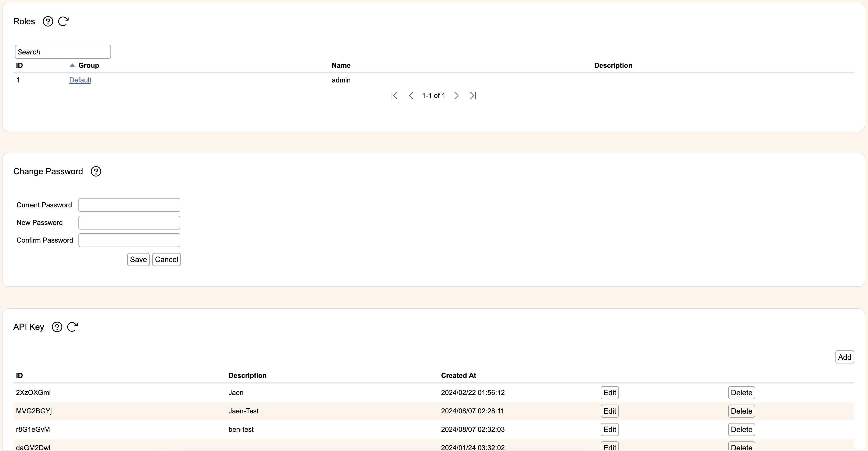Add a new API key

845,357
